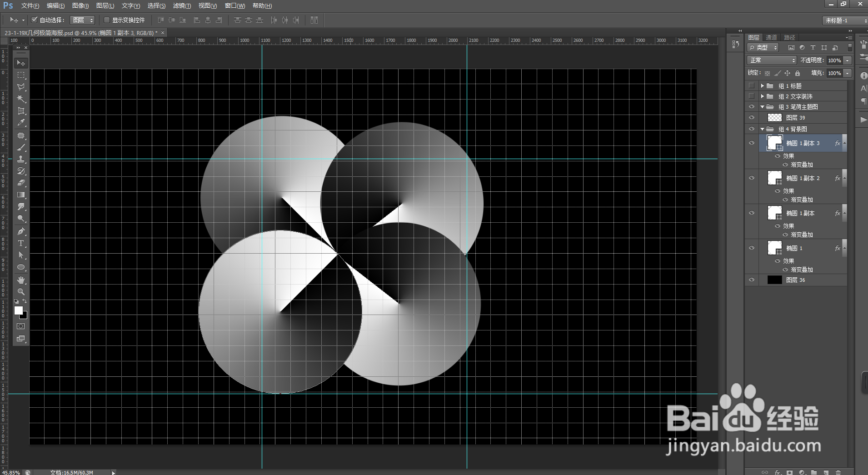The height and width of the screenshot is (475, 868).
Task: Select the Crop tool
Action: [21, 110]
